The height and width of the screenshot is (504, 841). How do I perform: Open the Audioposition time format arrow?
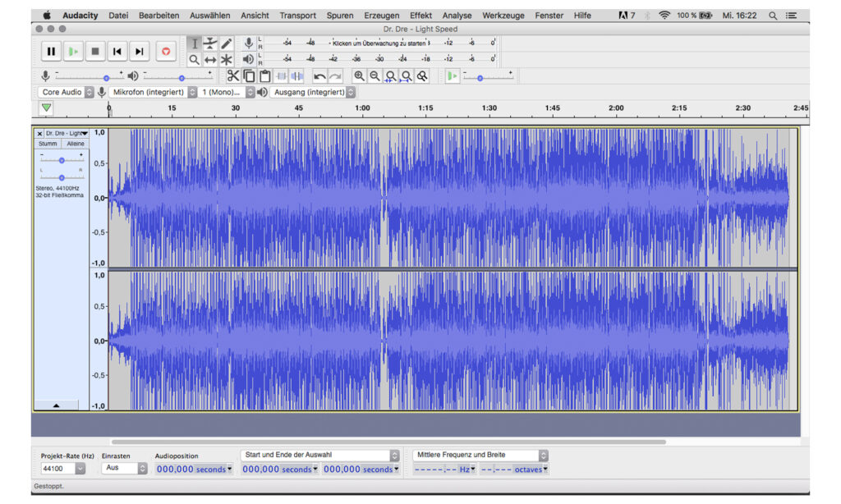(230, 469)
